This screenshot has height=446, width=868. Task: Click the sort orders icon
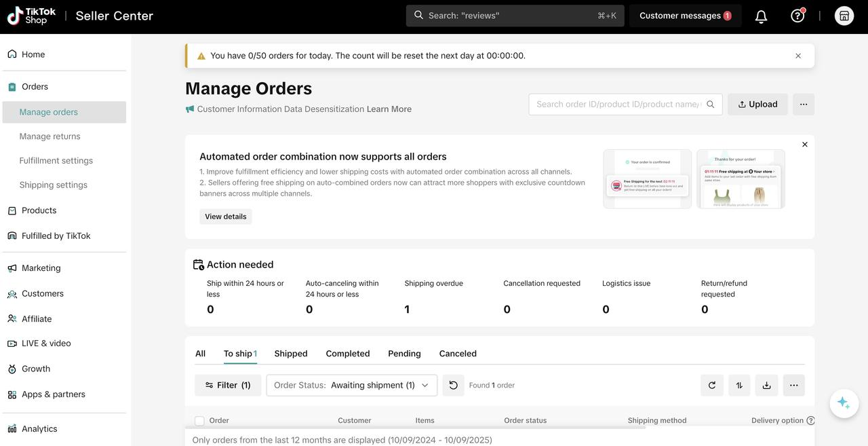(x=739, y=386)
